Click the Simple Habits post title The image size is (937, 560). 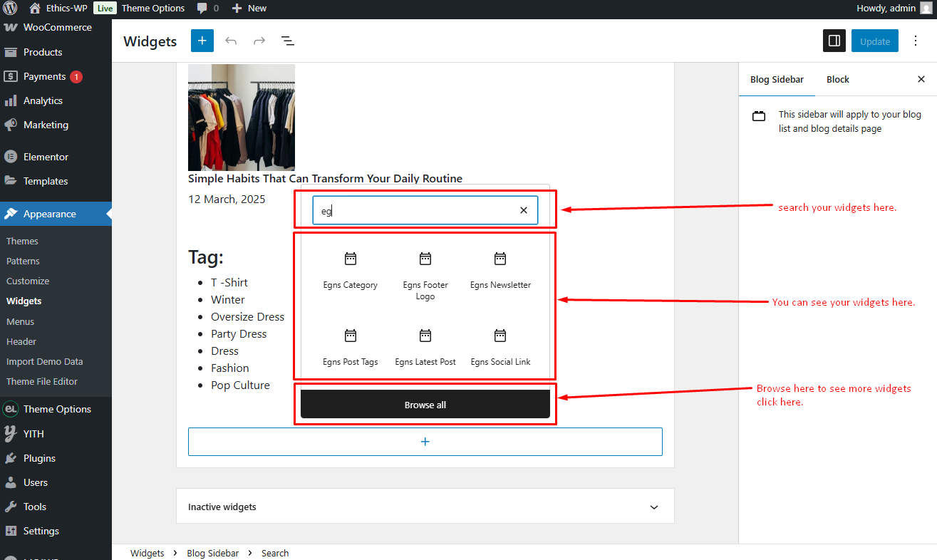pos(325,178)
